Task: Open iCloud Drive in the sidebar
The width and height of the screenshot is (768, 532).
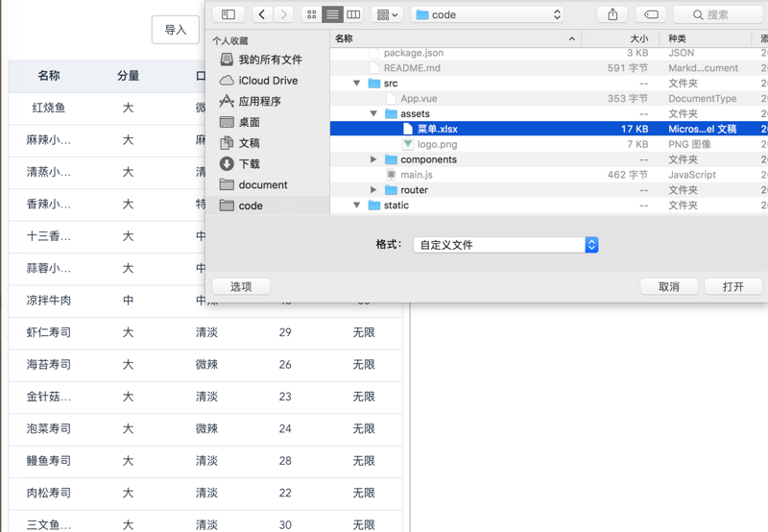Action: (x=267, y=81)
